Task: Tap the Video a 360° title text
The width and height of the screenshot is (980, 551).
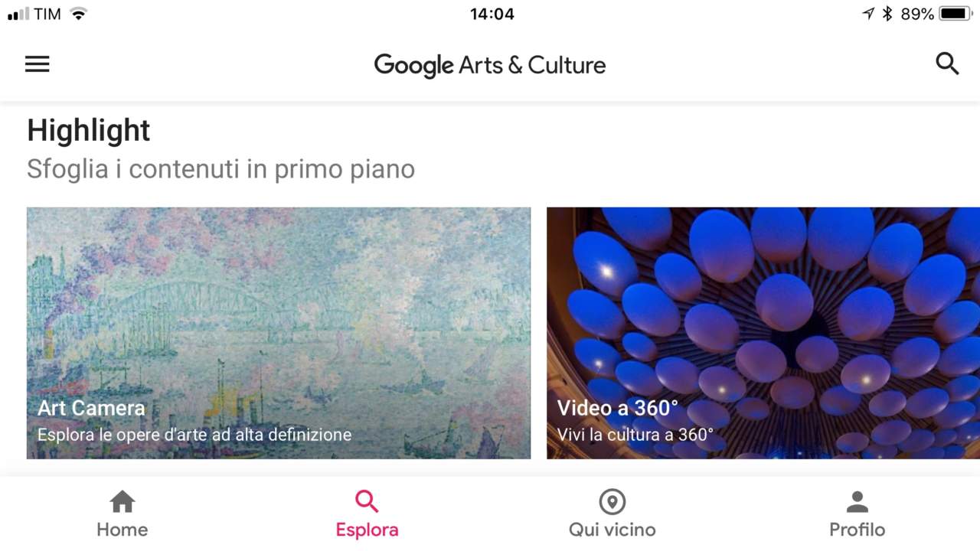Action: click(618, 408)
